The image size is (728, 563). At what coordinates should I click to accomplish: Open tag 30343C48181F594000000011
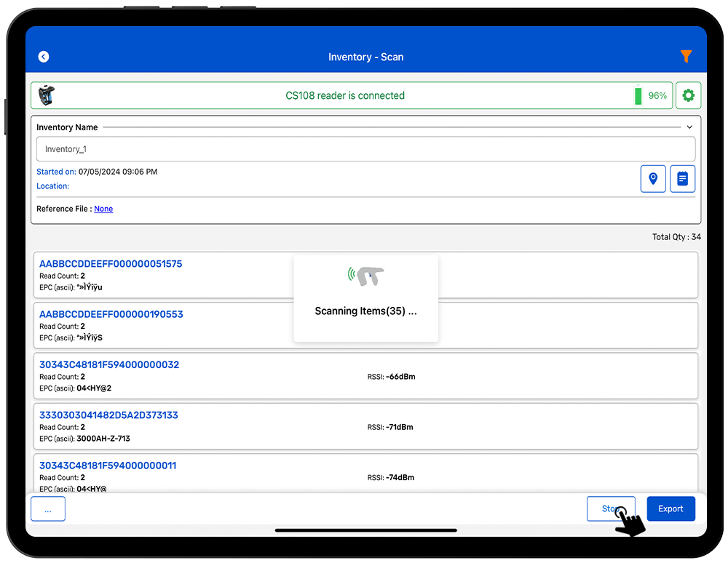tap(108, 466)
